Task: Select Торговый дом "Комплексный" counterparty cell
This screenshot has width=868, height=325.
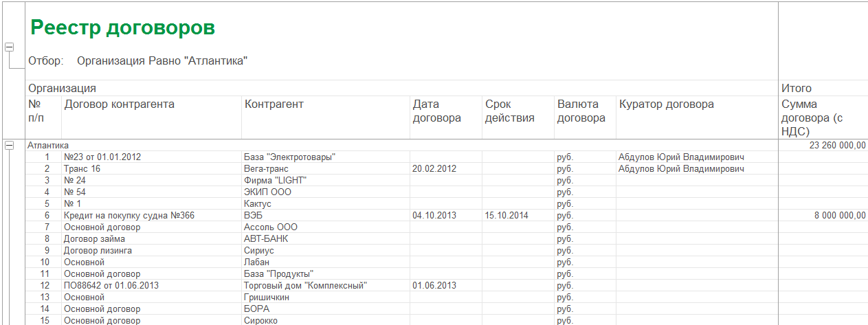Action: pyautogui.click(x=305, y=285)
